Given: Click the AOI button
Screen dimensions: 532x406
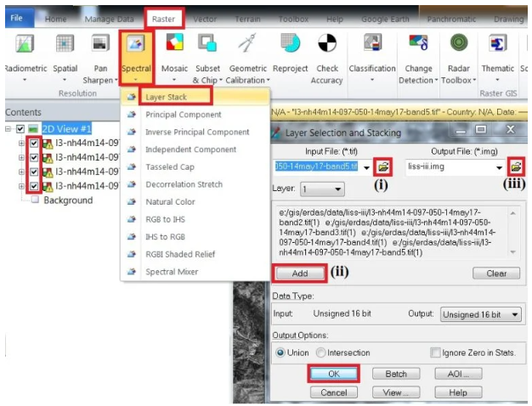Looking at the screenshot, I should point(458,374).
